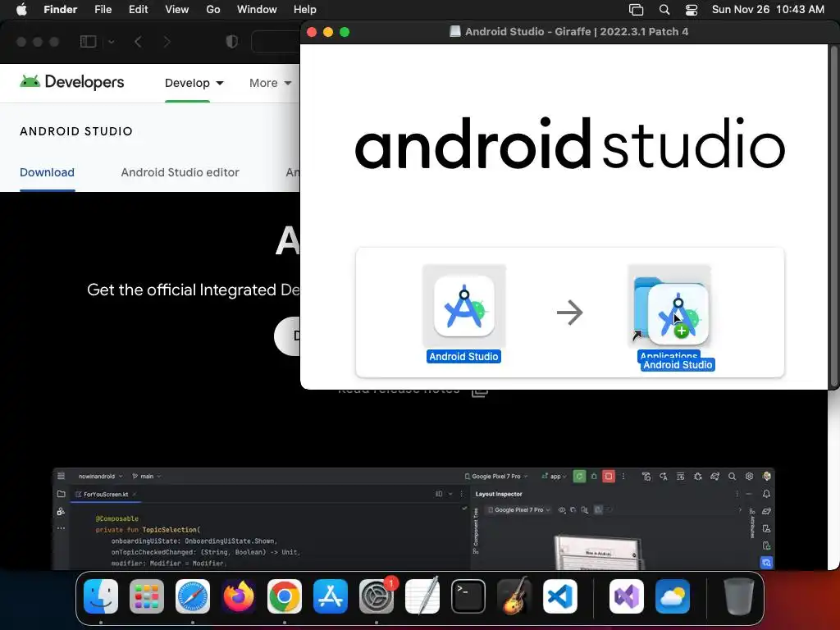Open the cloud-and-sun weather app in Dock
840x630 pixels.
coord(673,596)
